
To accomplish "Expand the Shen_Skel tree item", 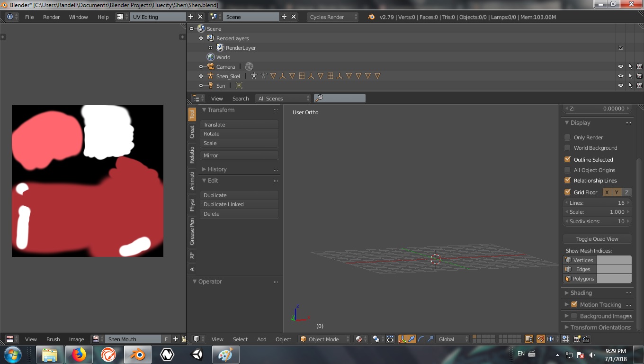I will pyautogui.click(x=201, y=76).
